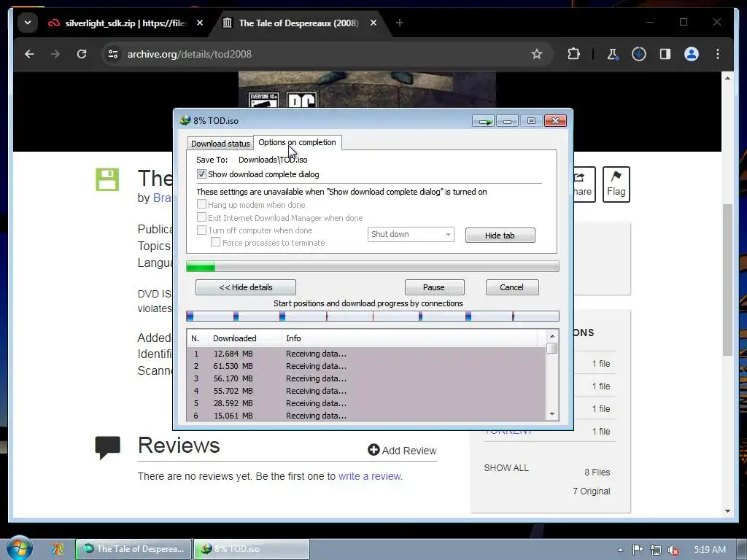Image resolution: width=747 pixels, height=560 pixels.
Task: Close the TOD.iso download dialog
Action: (x=555, y=121)
